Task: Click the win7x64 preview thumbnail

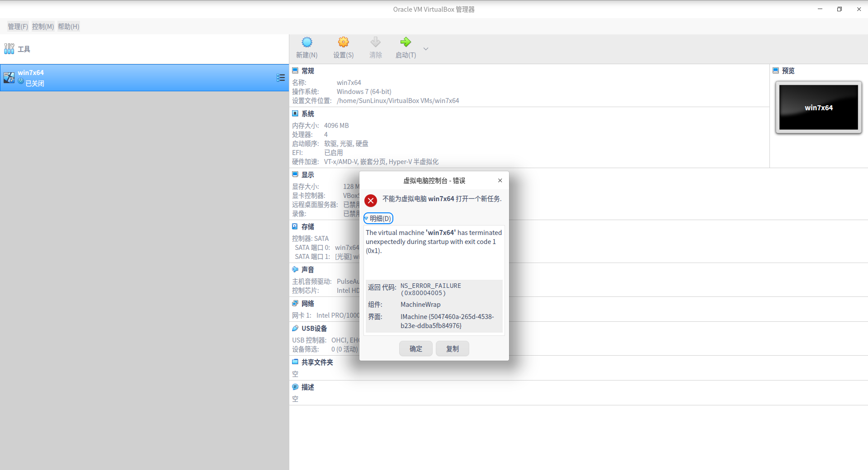Action: click(819, 108)
